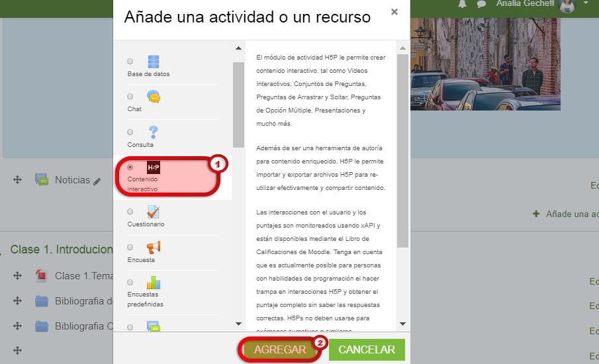
Task: Close the Añade una actividad dialog
Action: 394,12
